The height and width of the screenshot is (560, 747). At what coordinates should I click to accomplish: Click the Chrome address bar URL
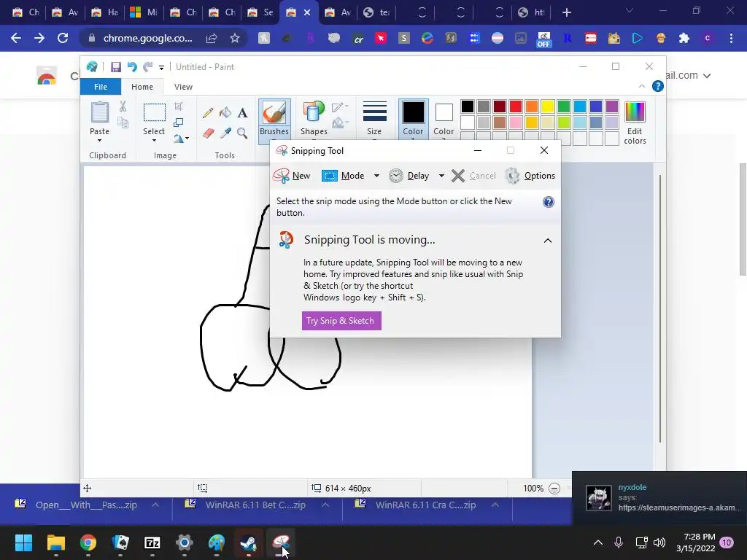coord(148,38)
